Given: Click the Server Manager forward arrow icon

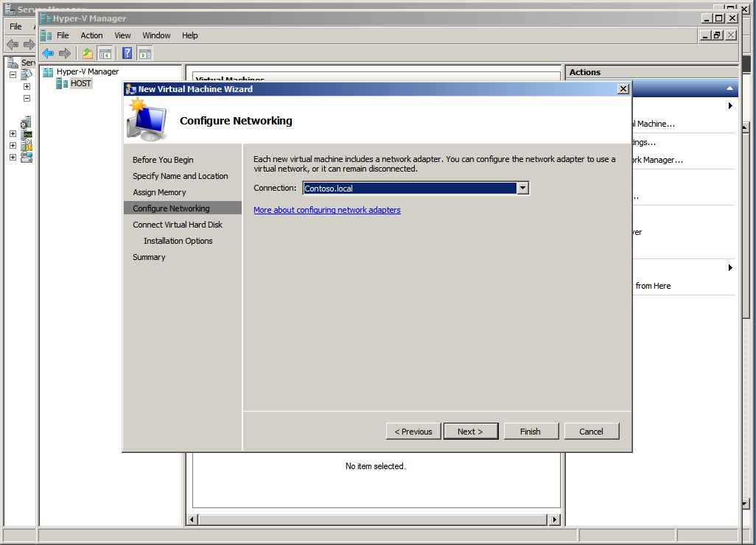Looking at the screenshot, I should pyautogui.click(x=29, y=45).
